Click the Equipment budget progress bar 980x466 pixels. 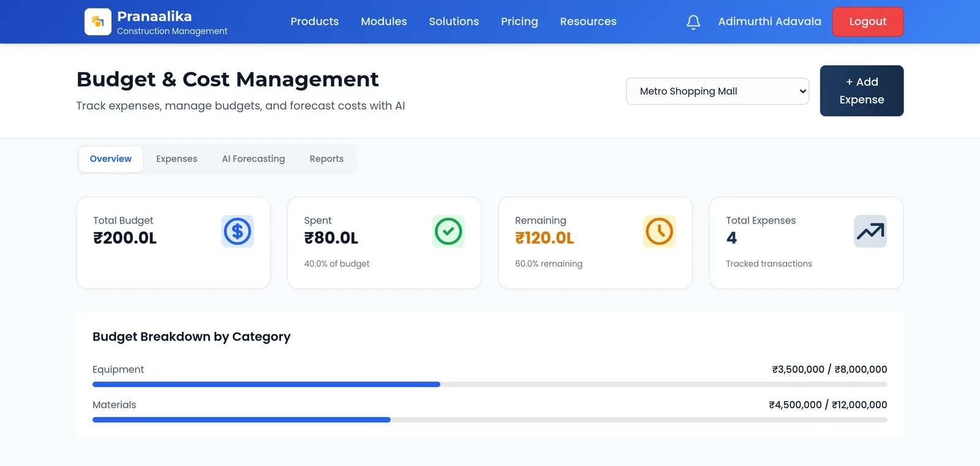(489, 385)
